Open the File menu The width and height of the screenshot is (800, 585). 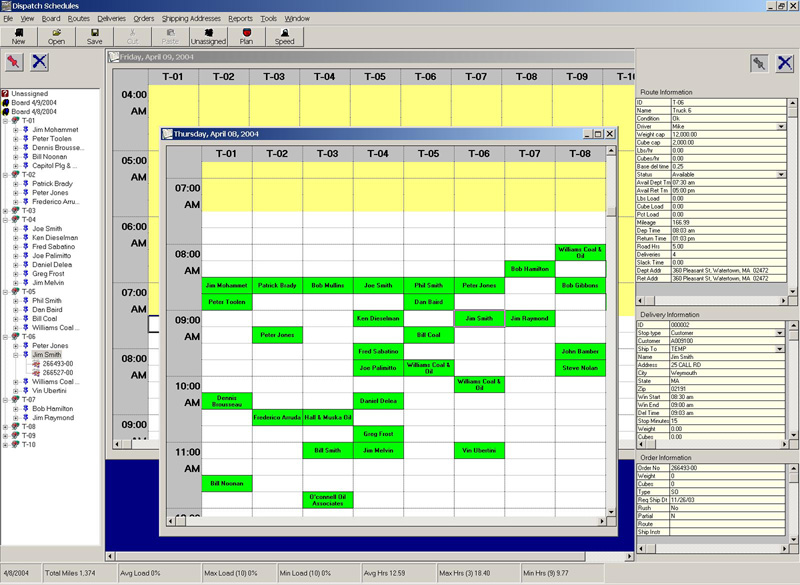[8, 18]
